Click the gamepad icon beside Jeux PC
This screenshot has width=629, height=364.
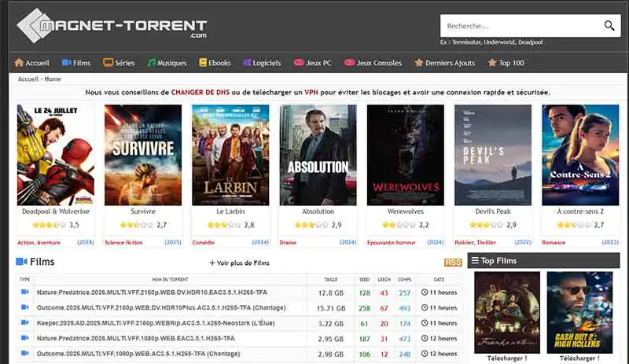(299, 63)
